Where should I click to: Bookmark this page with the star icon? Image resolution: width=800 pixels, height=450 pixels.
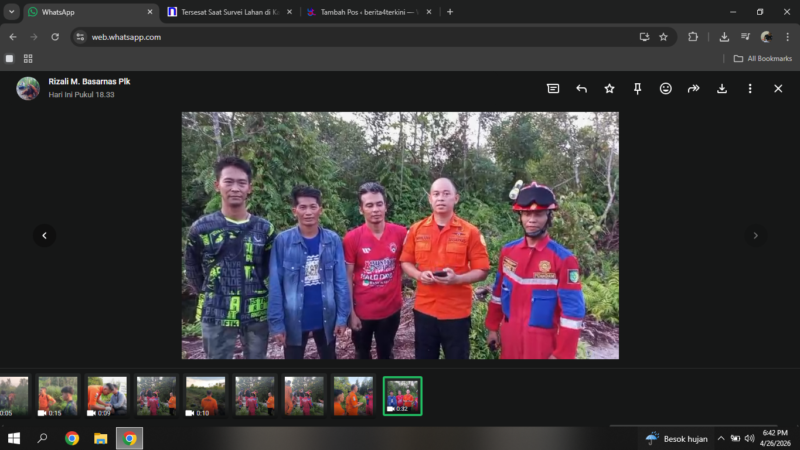tap(663, 37)
